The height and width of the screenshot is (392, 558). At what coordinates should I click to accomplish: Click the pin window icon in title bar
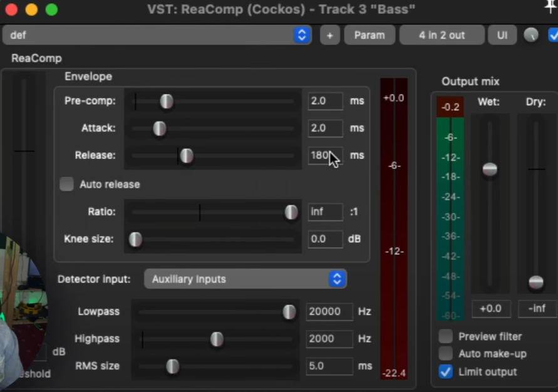click(x=552, y=7)
